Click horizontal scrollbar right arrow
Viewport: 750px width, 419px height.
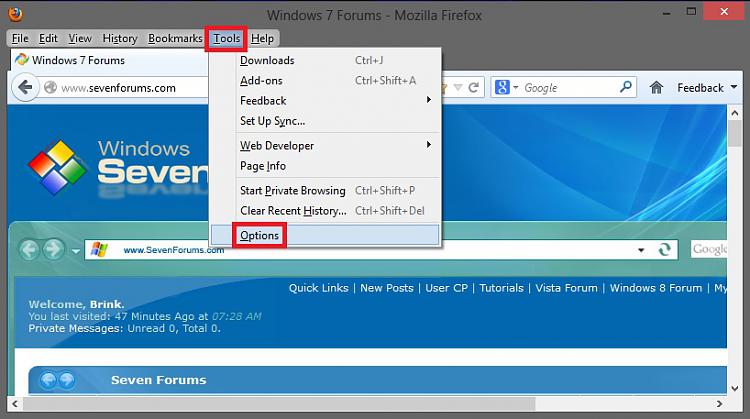click(719, 404)
